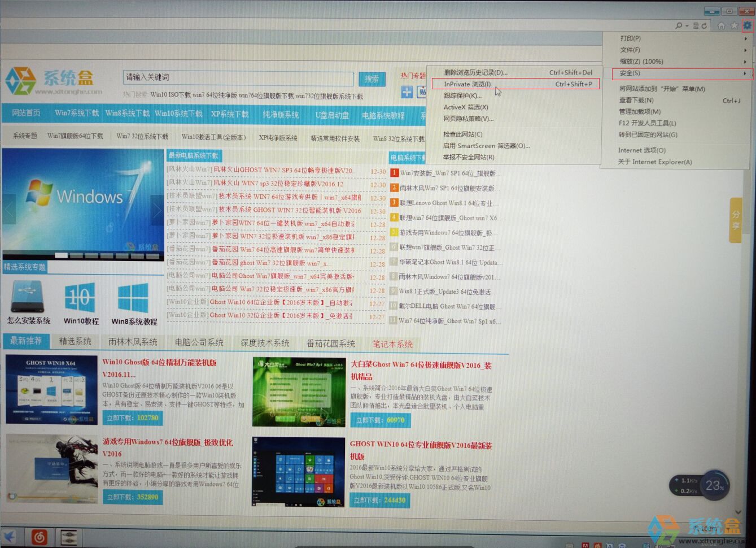This screenshot has height=548, width=756.
Task: Click 立即下载: 244430 download button
Action: (x=380, y=500)
